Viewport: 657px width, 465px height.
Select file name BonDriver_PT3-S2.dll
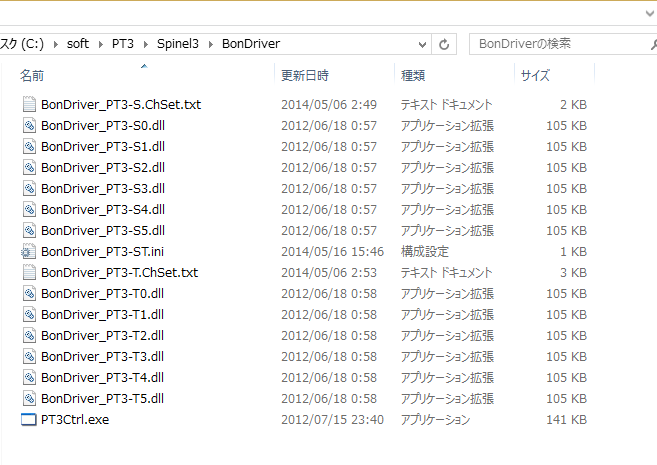pos(103,167)
